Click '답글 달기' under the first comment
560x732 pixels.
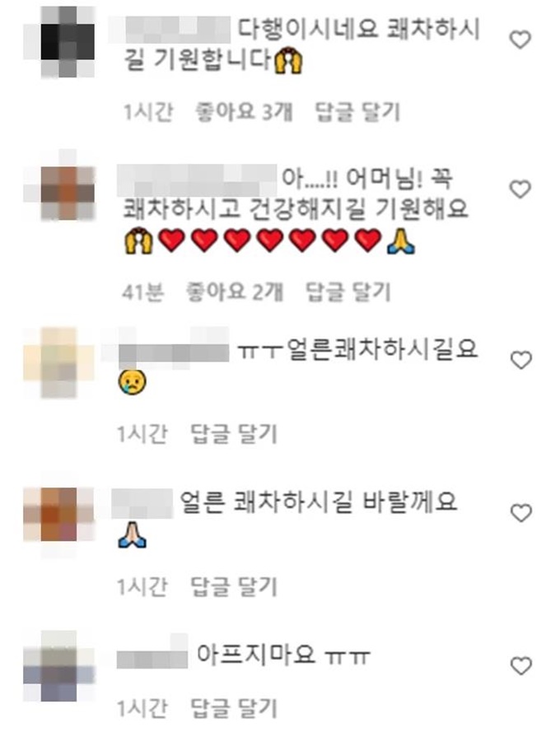357,113
